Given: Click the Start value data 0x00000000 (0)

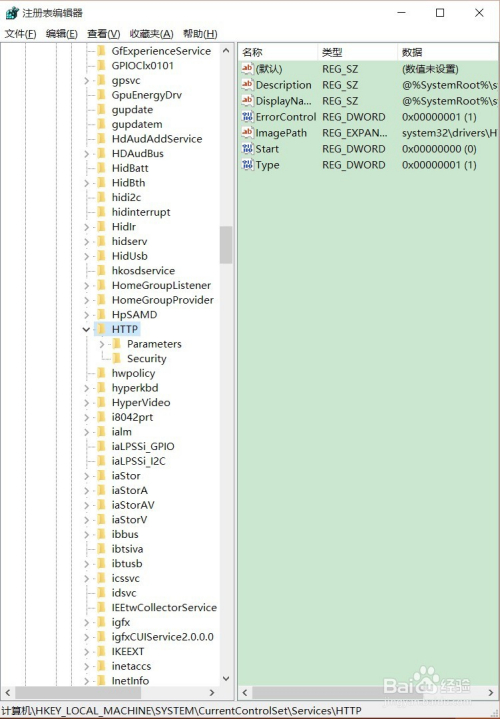Looking at the screenshot, I should [439, 149].
